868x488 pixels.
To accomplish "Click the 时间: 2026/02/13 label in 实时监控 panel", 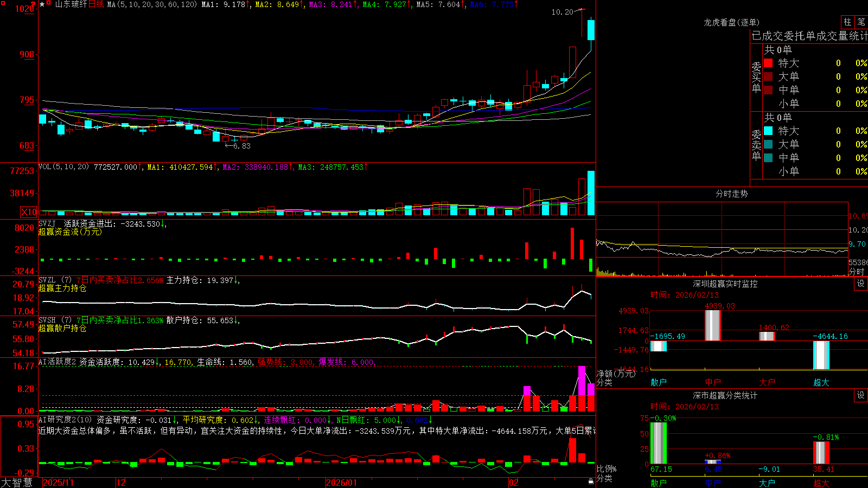I will click(685, 295).
